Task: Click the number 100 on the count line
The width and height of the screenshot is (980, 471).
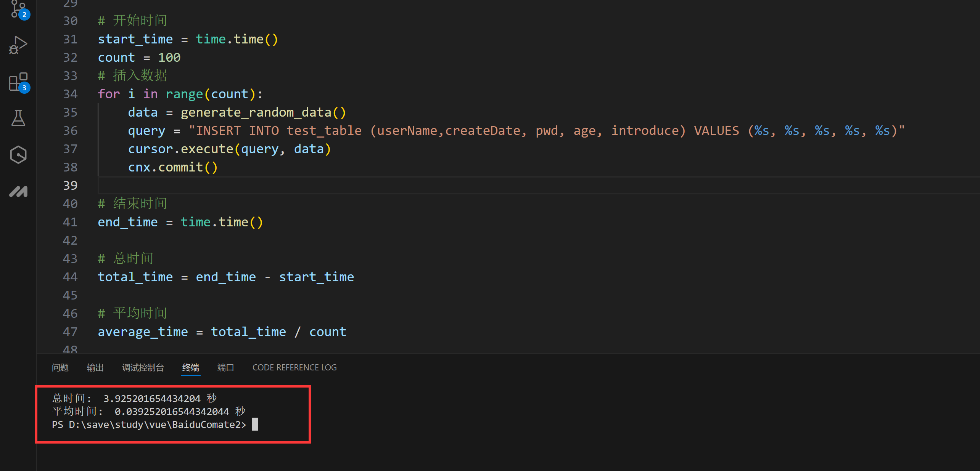Action: (169, 58)
